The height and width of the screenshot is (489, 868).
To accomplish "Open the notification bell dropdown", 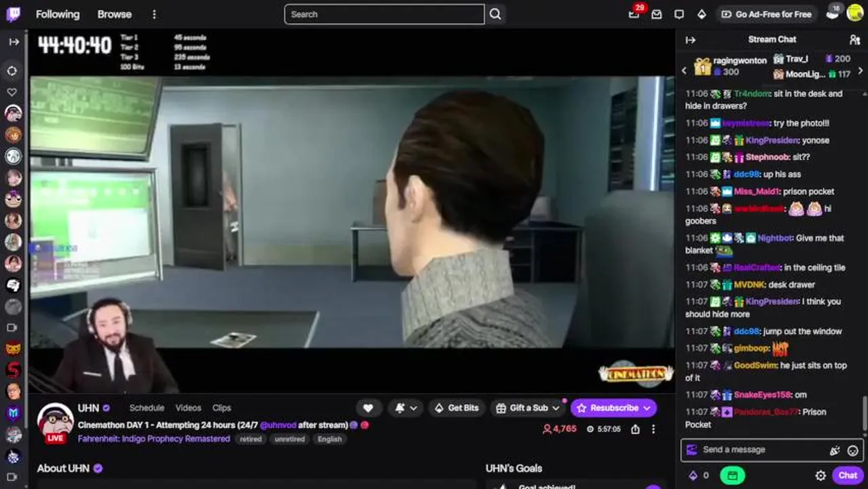I will [406, 408].
